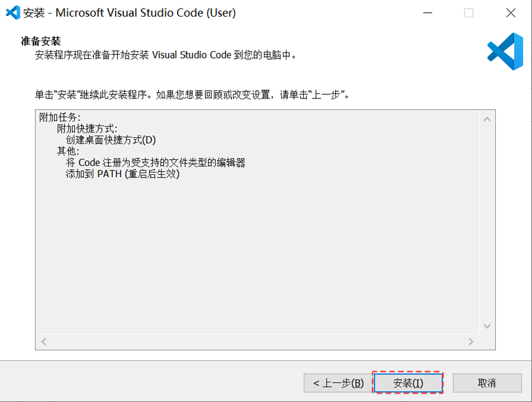The height and width of the screenshot is (402, 532).
Task: Go back with the 上一步(B) button
Action: 338,383
